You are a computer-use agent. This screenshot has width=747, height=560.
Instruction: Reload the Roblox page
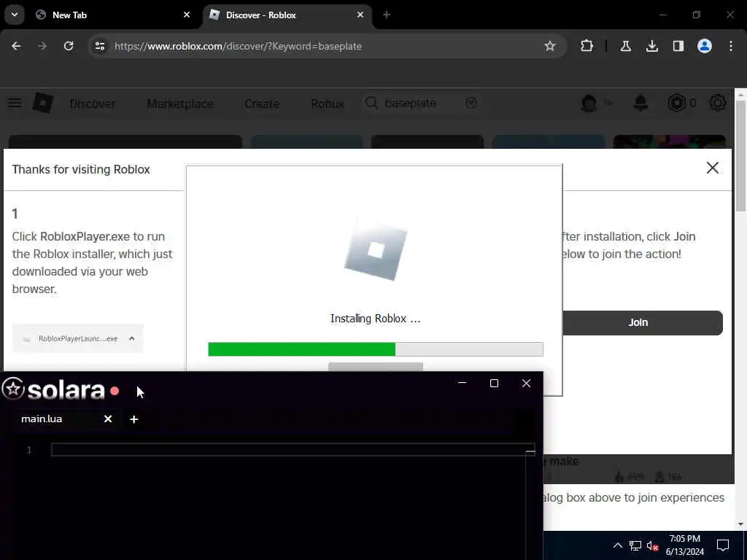69,46
